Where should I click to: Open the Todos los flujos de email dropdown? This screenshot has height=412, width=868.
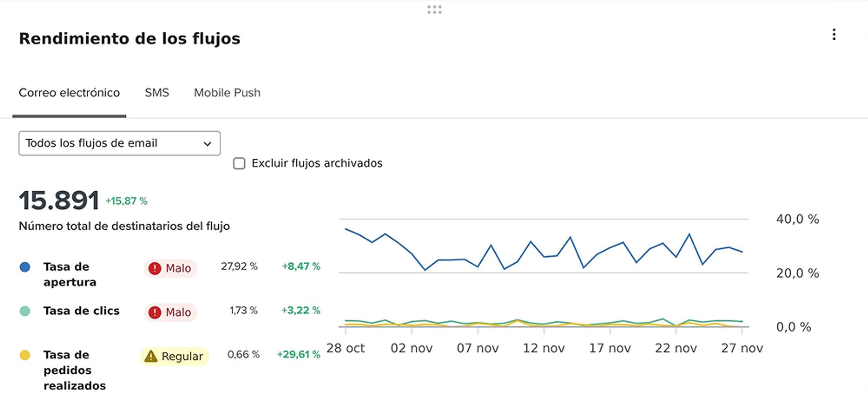120,143
